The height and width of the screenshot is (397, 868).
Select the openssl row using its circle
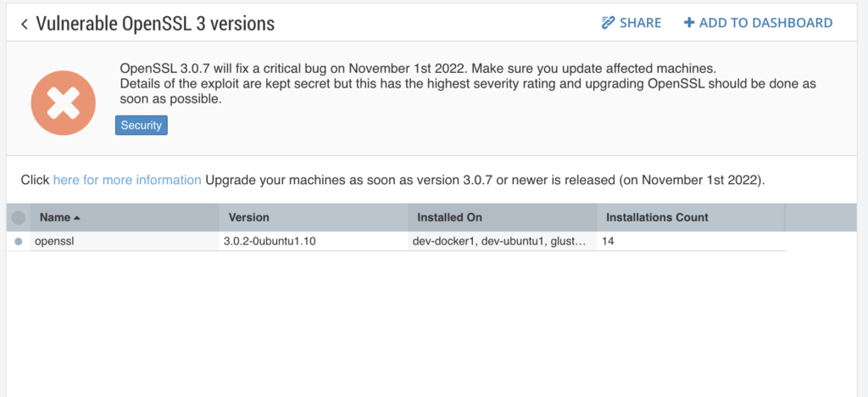(19, 242)
